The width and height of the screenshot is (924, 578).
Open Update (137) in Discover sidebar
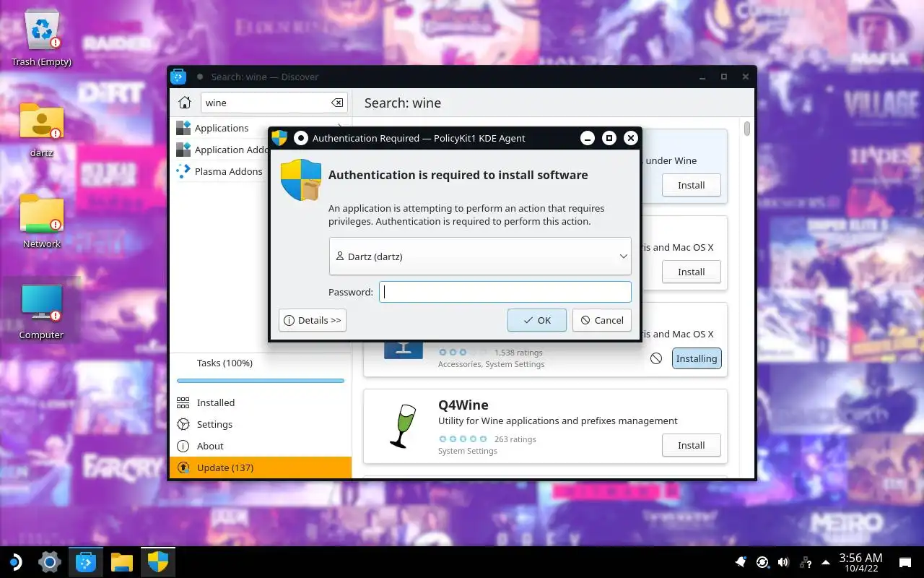coord(260,467)
